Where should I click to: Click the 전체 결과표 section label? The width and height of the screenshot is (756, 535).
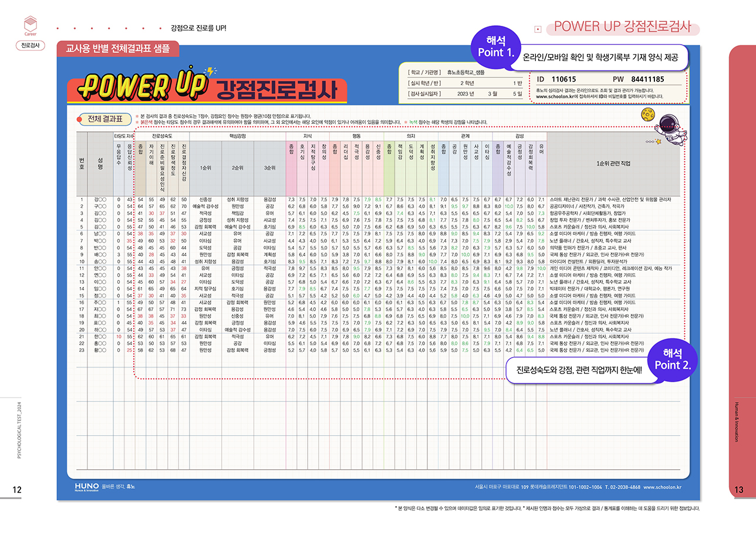coord(104,119)
